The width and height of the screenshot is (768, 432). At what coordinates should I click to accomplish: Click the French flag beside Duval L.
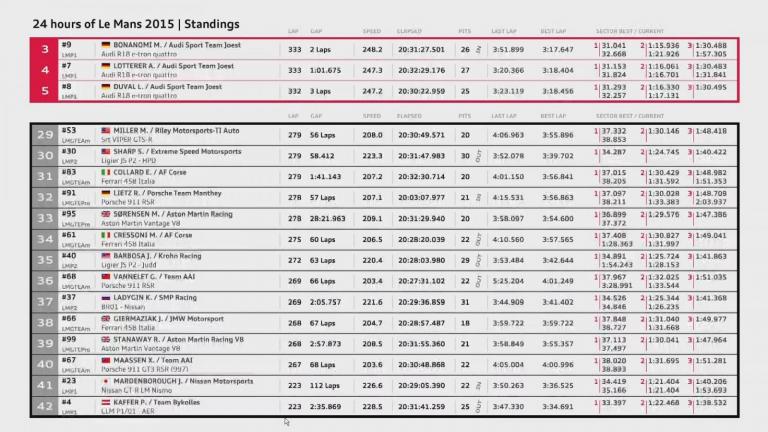point(106,87)
